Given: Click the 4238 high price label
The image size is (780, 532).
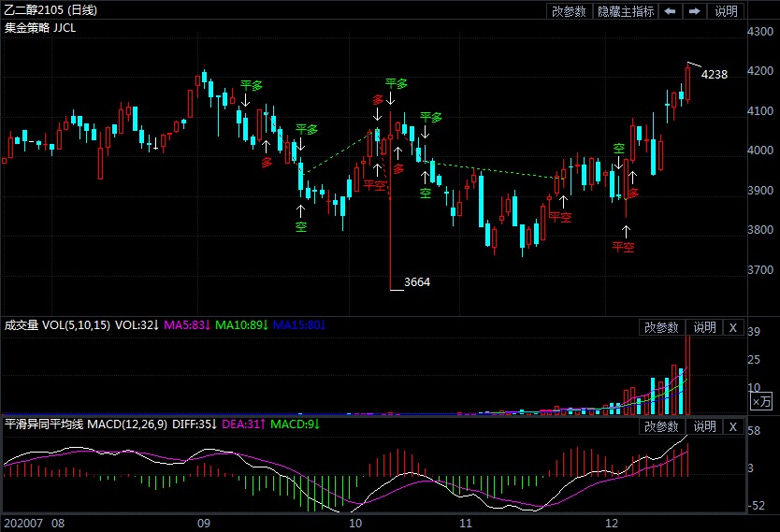Looking at the screenshot, I should (714, 75).
